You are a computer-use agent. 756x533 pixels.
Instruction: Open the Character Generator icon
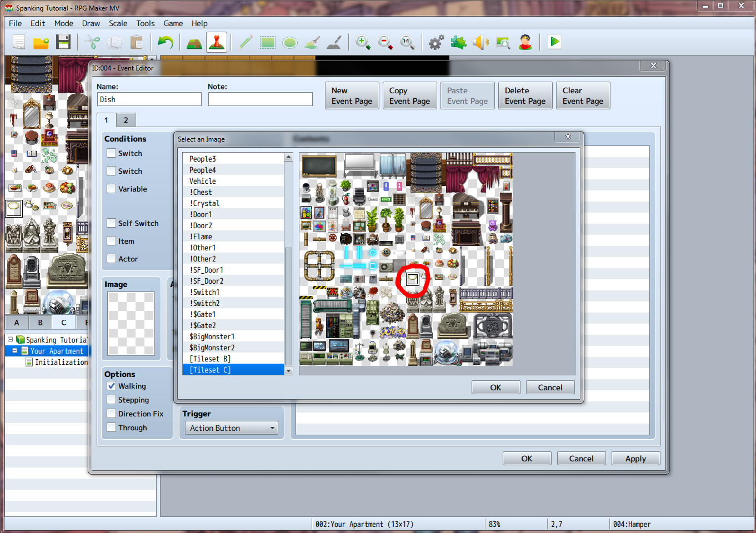tap(525, 42)
